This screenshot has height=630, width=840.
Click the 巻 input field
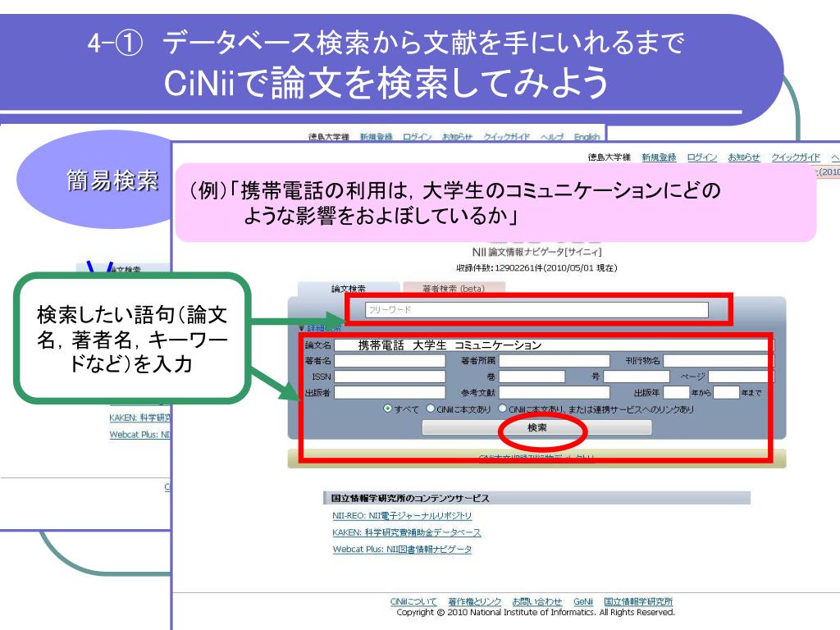(x=532, y=377)
